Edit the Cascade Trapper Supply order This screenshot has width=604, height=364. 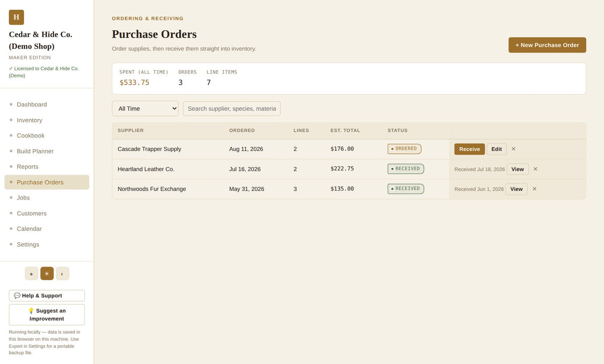coord(496,149)
